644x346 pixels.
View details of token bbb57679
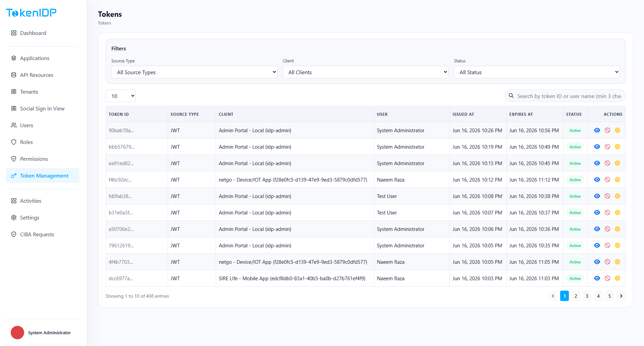tap(597, 147)
